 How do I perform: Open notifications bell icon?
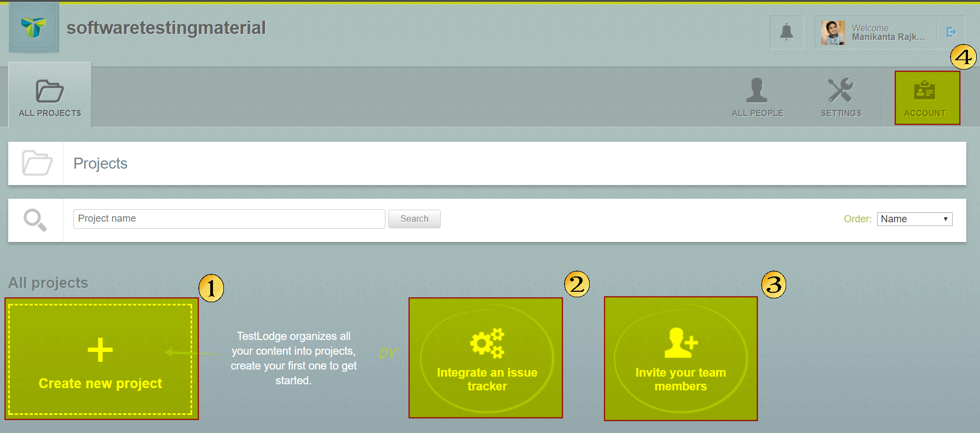[787, 32]
